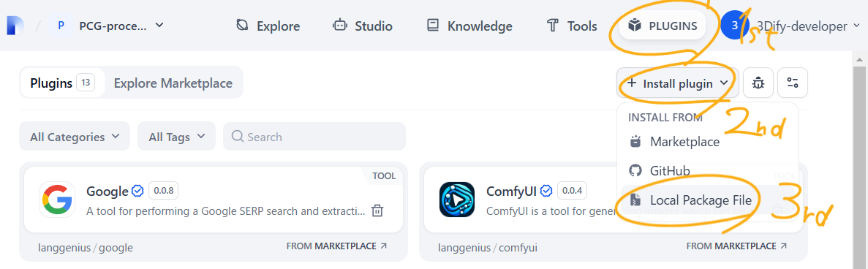The width and height of the screenshot is (868, 269).
Task: Click the blue user avatar circle
Action: (735, 26)
